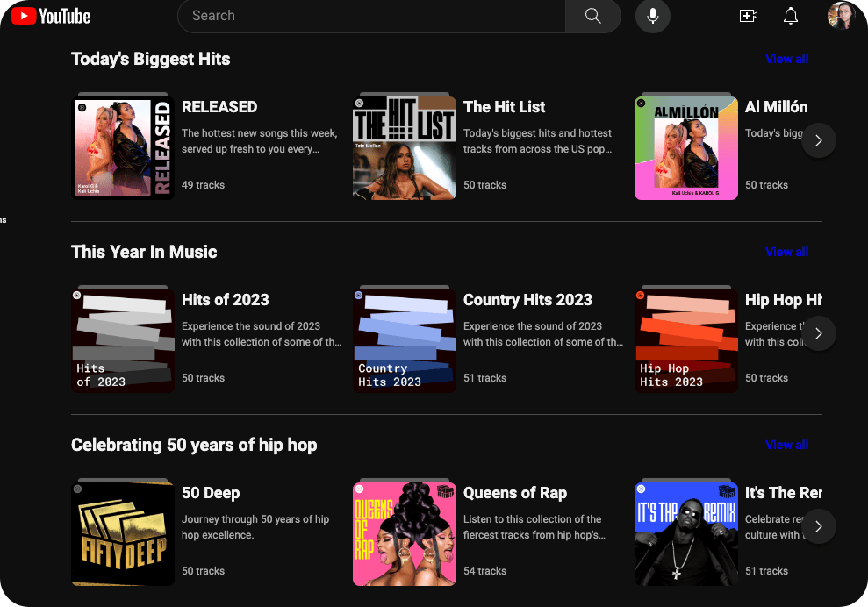868x607 pixels.
Task: Open the Al Millón playlist thumbnail
Action: (685, 147)
